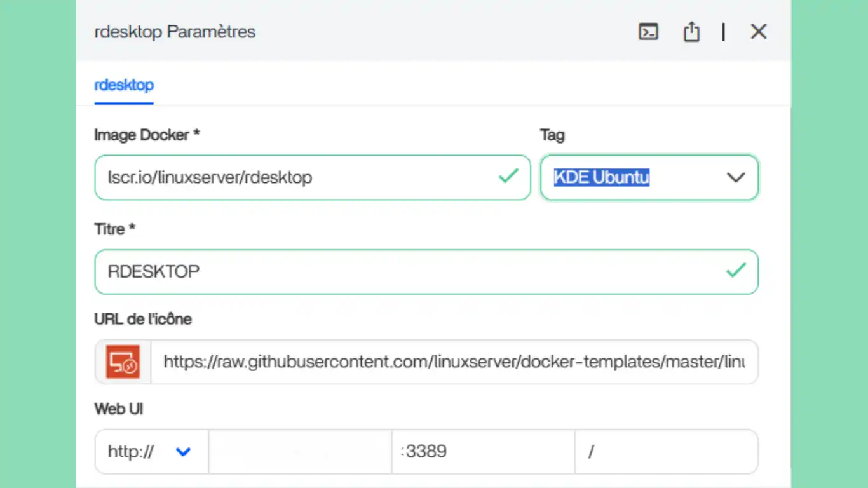
Task: Open the terminal and logs icon
Action: 648,32
